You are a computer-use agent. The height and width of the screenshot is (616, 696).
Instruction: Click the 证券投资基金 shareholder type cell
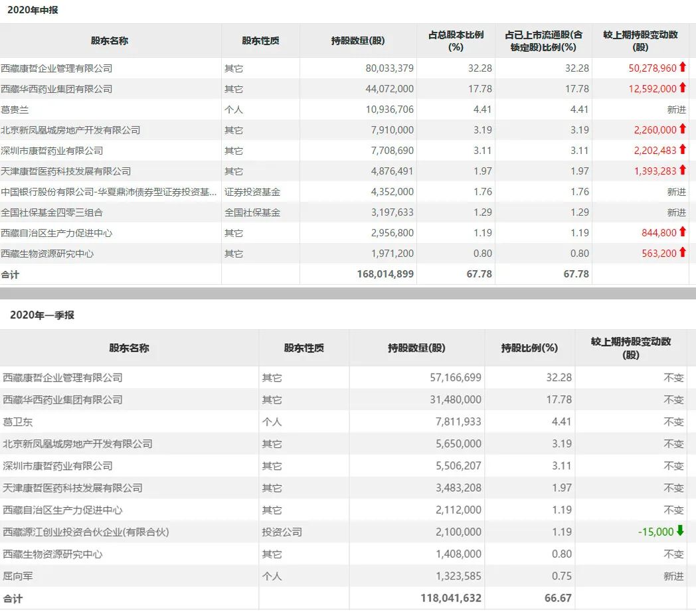click(x=252, y=192)
